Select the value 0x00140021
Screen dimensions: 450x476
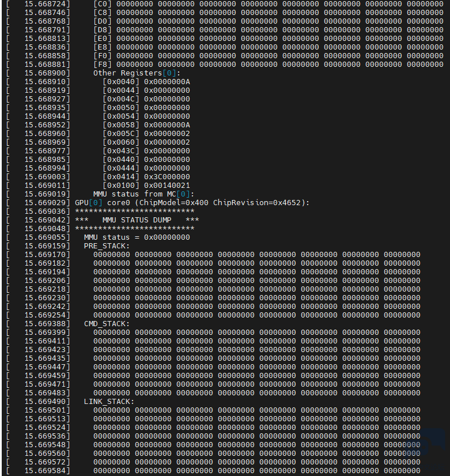coord(167,186)
